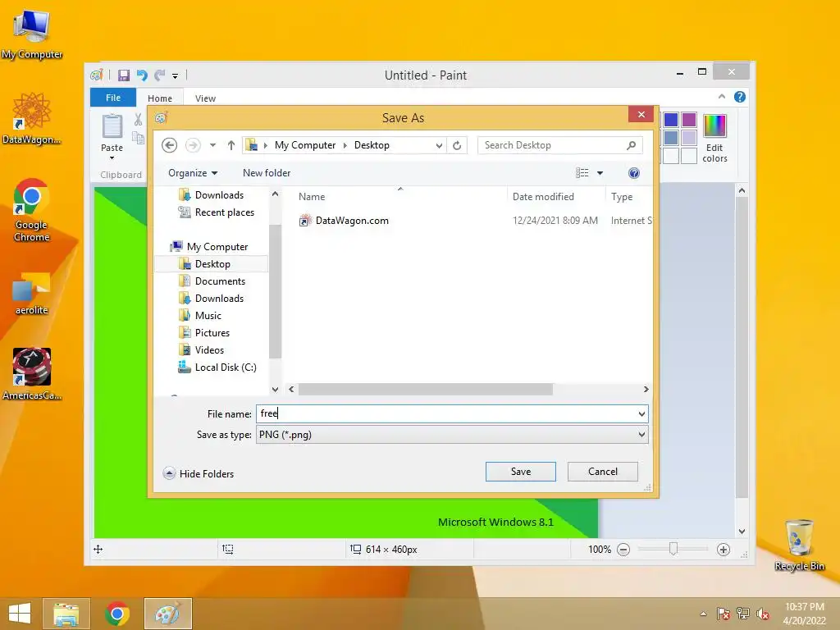The image size is (840, 630).
Task: Click the Windows Start button
Action: click(x=20, y=614)
